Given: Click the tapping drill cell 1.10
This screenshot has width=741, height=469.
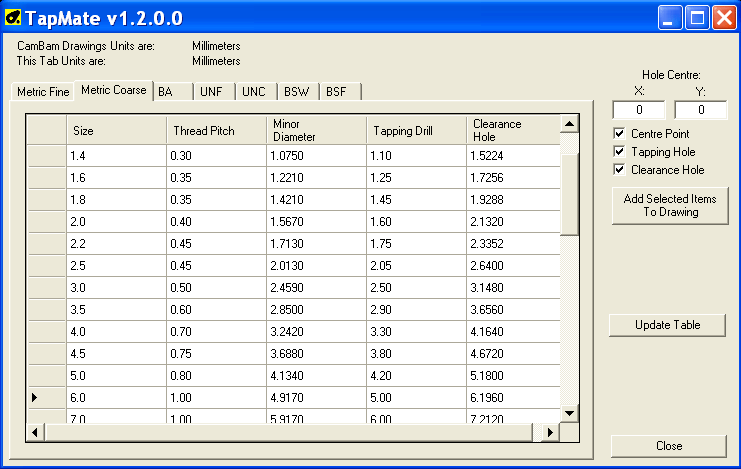Looking at the screenshot, I should [x=416, y=156].
